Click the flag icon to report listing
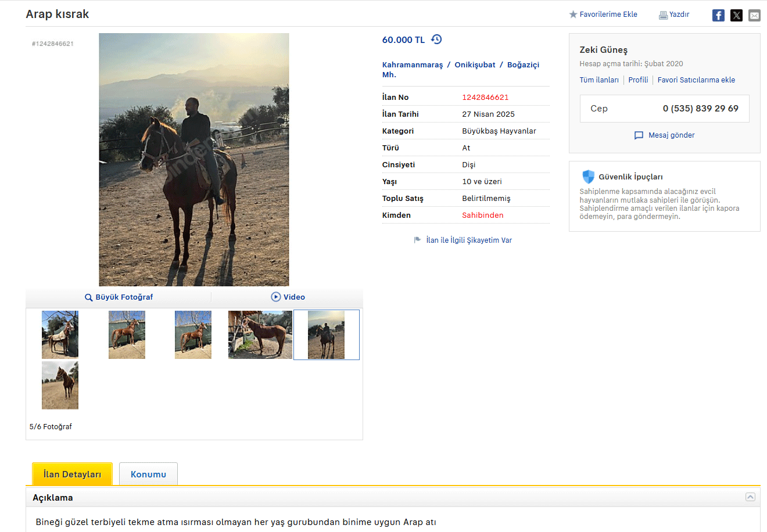This screenshot has height=532, width=767. click(x=417, y=240)
